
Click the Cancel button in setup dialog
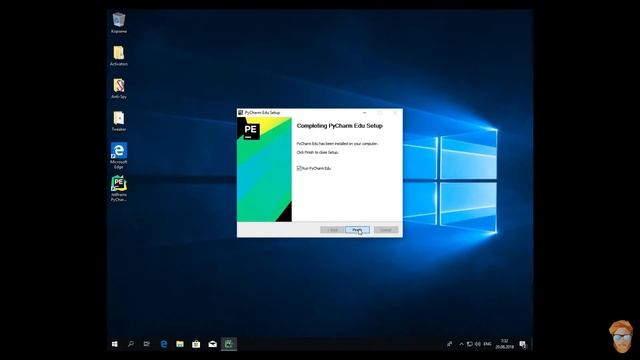(x=386, y=230)
